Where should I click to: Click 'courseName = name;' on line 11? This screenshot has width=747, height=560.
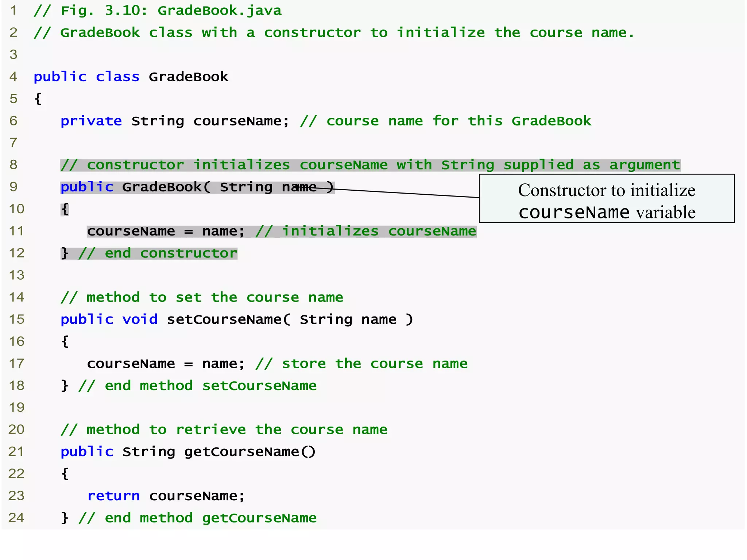166,231
